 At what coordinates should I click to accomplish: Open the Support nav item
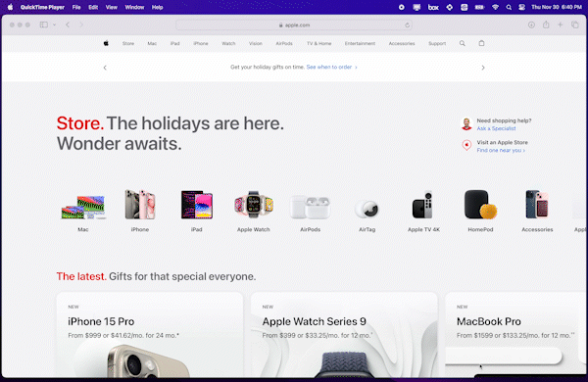click(x=437, y=43)
